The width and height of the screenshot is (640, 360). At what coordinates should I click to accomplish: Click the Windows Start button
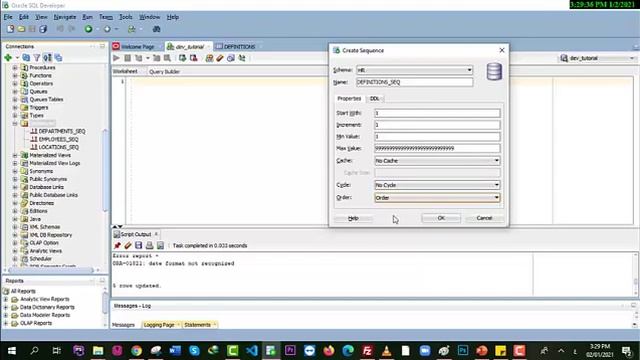point(12,351)
